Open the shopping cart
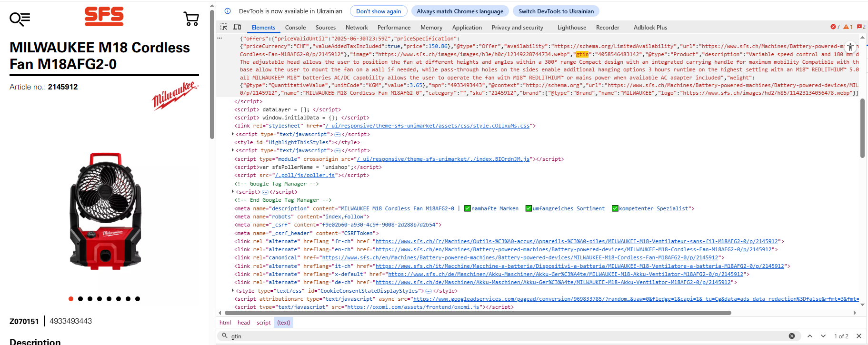 tap(191, 19)
